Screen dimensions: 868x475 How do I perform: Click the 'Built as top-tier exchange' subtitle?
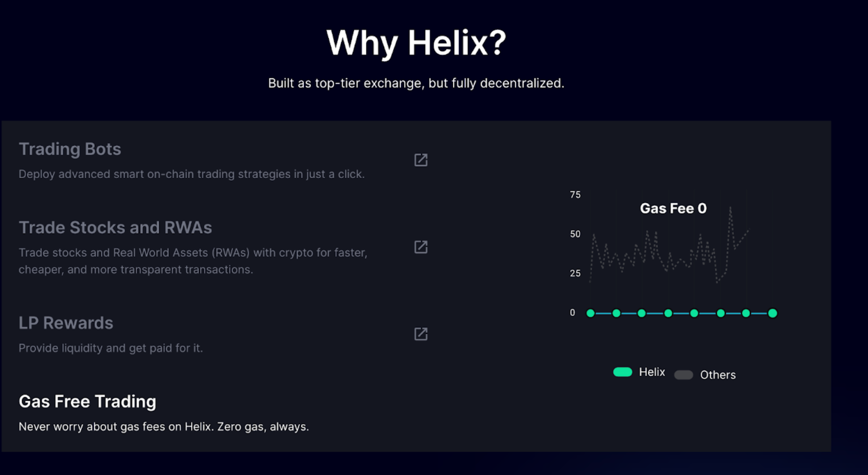[416, 83]
